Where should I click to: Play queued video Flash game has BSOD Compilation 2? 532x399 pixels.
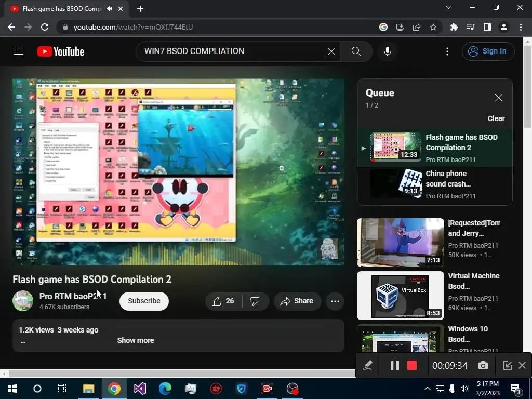point(435,148)
